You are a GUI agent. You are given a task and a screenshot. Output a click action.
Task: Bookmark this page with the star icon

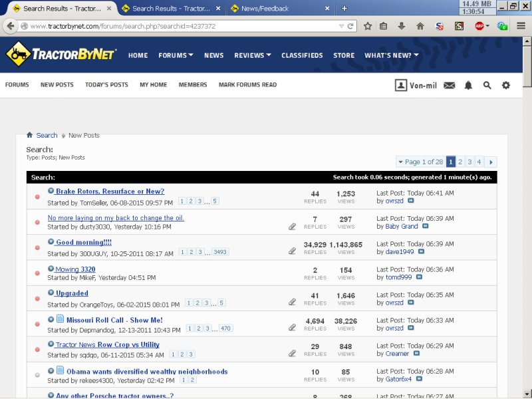[368, 26]
